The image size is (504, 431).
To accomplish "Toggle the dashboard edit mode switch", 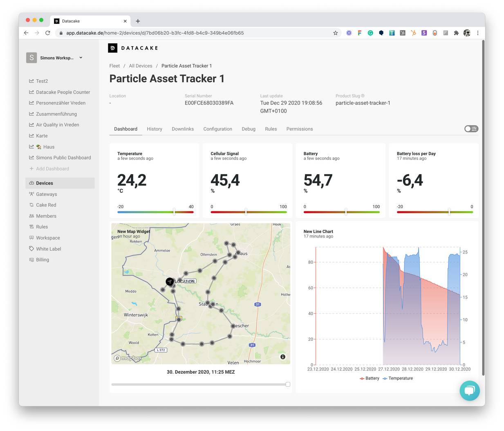I will 470,128.
